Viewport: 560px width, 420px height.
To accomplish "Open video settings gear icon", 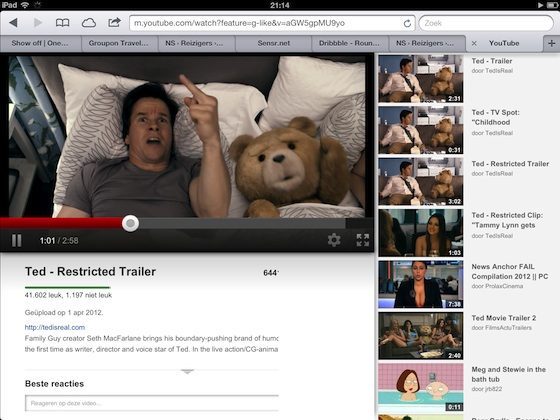I will [x=334, y=240].
